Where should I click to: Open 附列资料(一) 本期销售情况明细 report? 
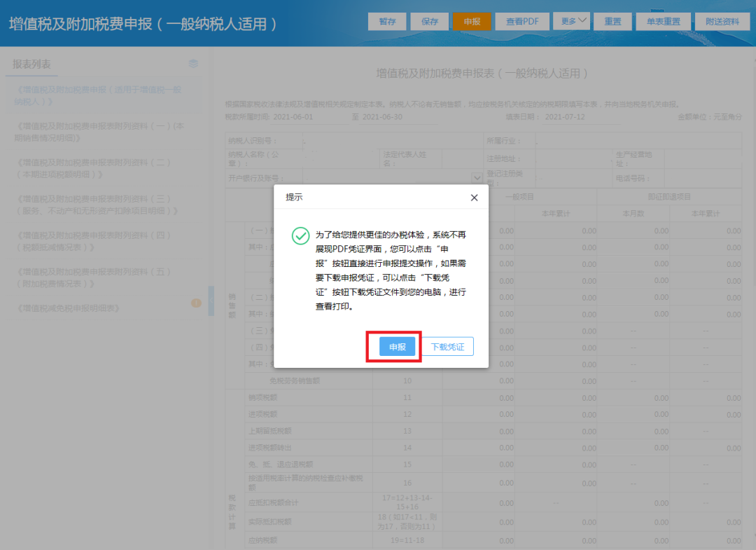[x=103, y=132]
